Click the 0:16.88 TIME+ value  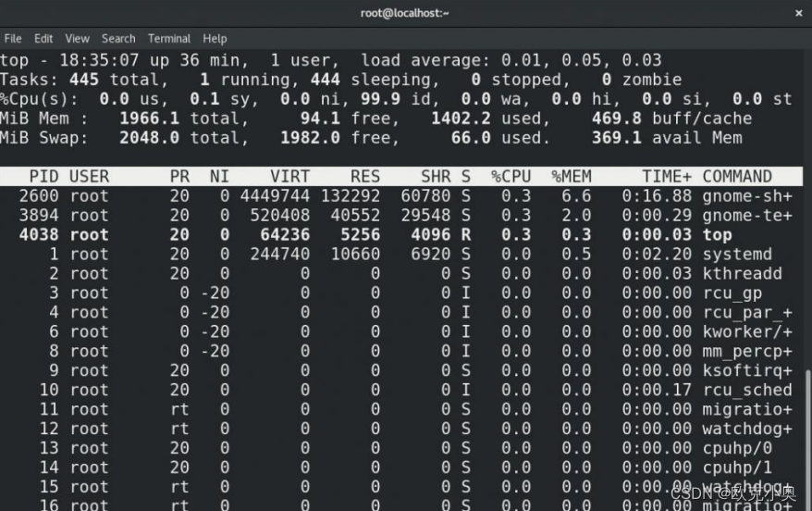[657, 196]
